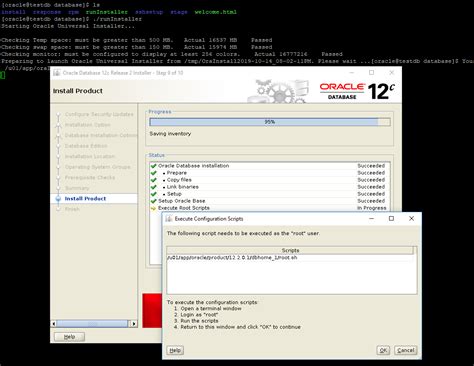474x366 pixels.
Task: Click Saving inventory progress text
Action: pyautogui.click(x=170, y=134)
